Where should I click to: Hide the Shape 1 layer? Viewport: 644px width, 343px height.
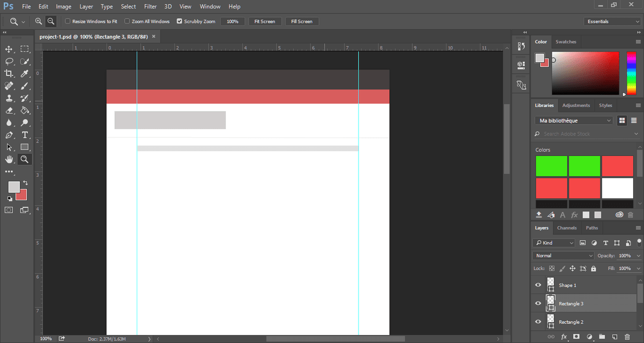(538, 285)
